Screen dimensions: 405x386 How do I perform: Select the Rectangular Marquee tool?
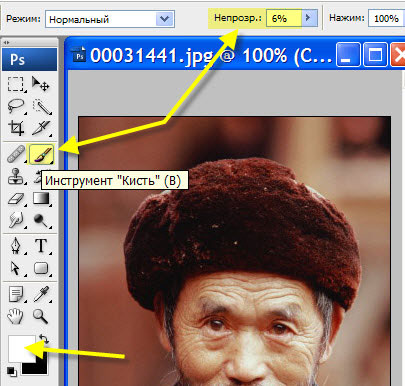[16, 84]
